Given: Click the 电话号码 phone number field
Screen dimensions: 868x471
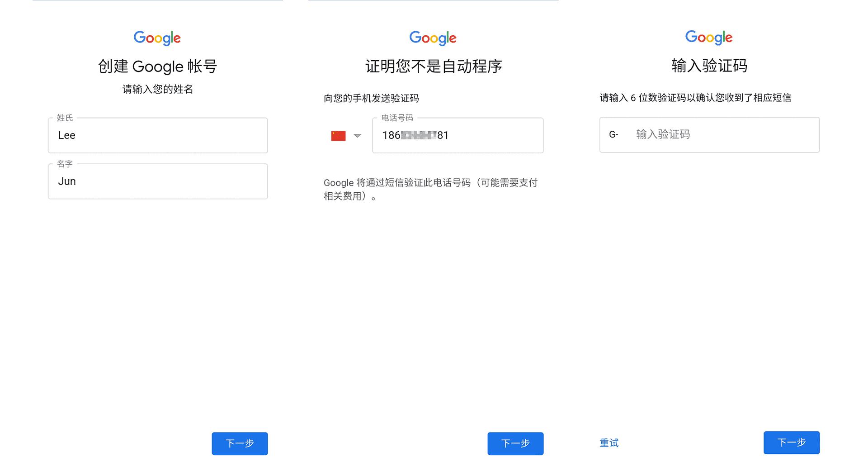Looking at the screenshot, I should click(x=457, y=135).
